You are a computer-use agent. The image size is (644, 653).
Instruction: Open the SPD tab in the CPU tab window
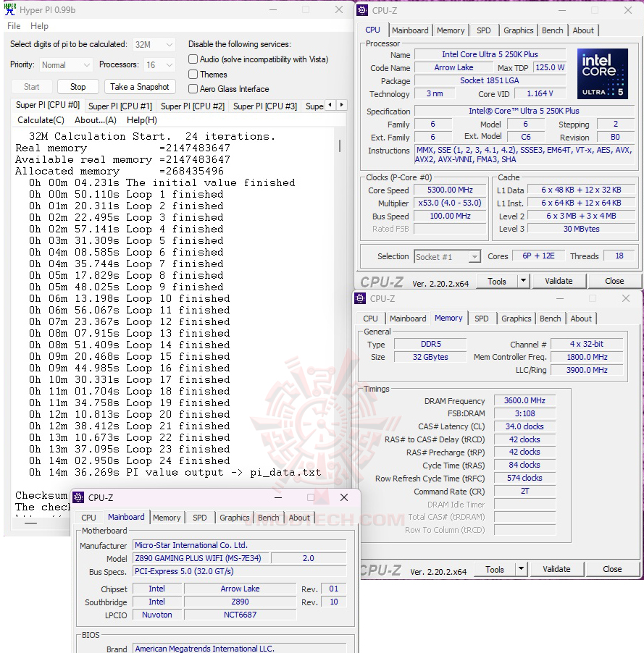click(x=483, y=30)
